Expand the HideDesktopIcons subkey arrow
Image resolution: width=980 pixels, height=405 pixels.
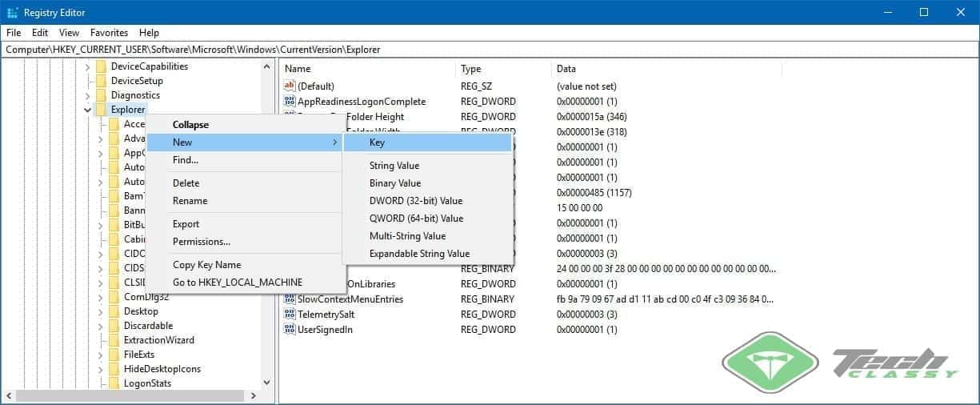[x=100, y=369]
